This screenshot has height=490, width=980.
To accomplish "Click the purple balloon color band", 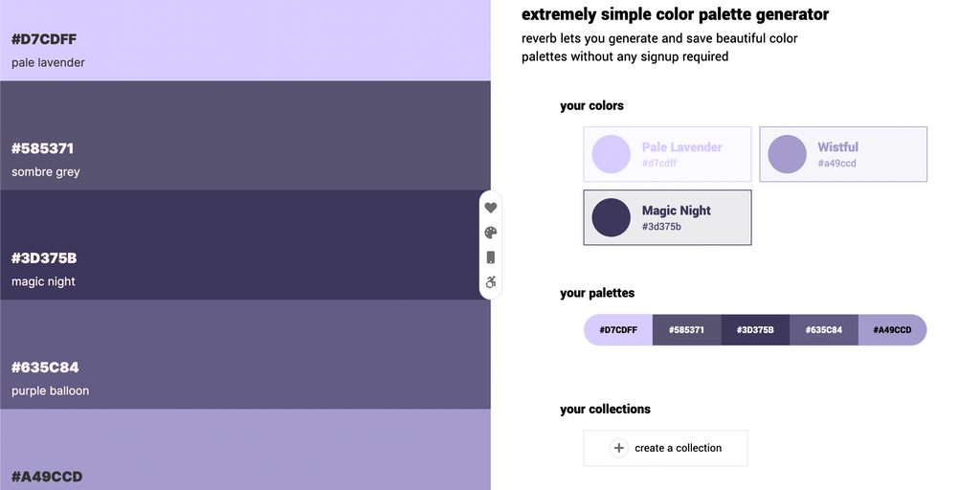I will point(245,354).
